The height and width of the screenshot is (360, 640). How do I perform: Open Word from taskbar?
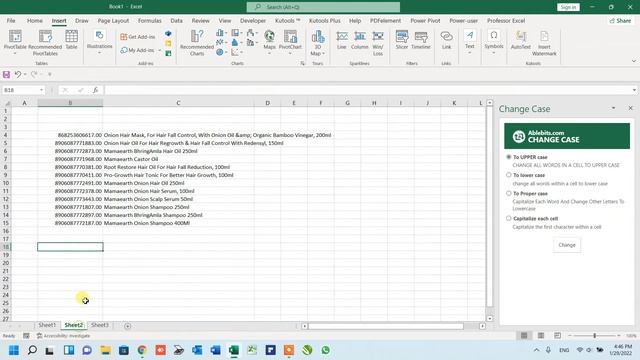[x=215, y=350]
